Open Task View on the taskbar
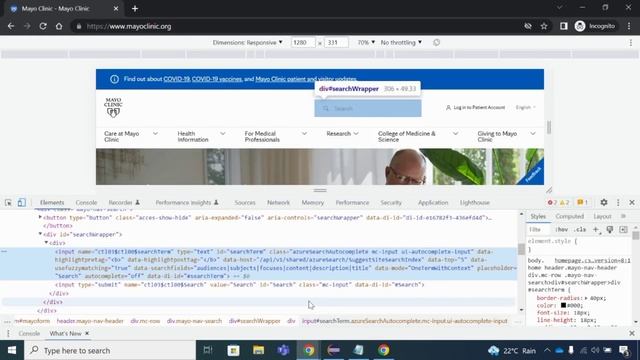 [208, 350]
